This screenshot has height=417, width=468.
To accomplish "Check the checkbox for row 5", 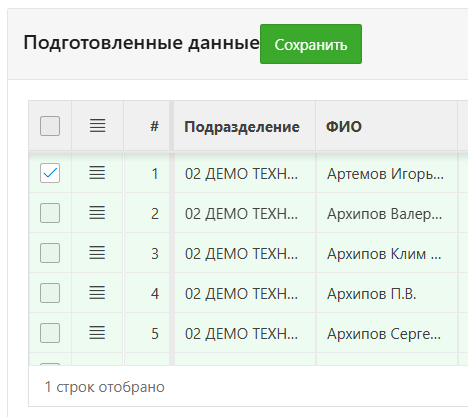I will pos(50,333).
